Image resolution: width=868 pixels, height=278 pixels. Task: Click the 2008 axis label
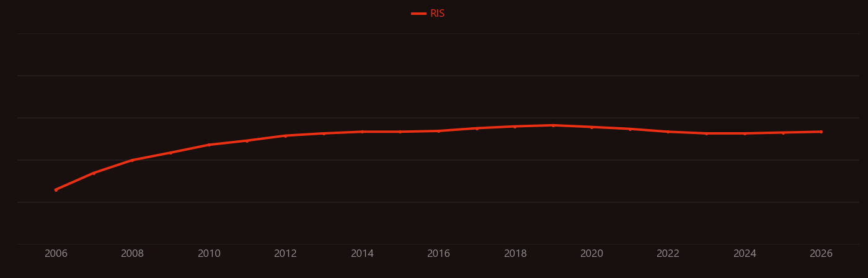132,254
